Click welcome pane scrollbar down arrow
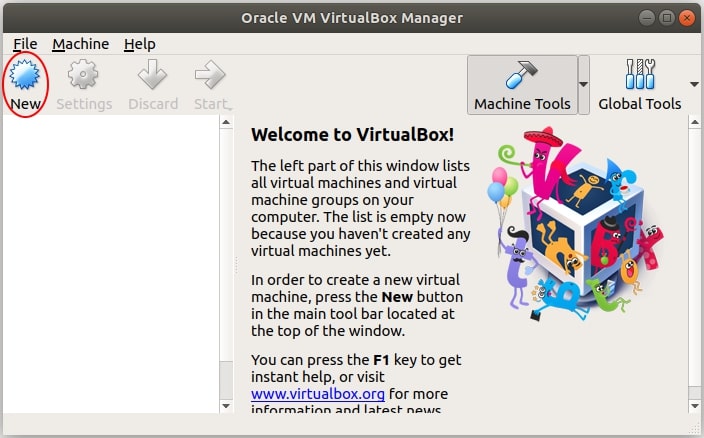This screenshot has width=704, height=438. (694, 406)
